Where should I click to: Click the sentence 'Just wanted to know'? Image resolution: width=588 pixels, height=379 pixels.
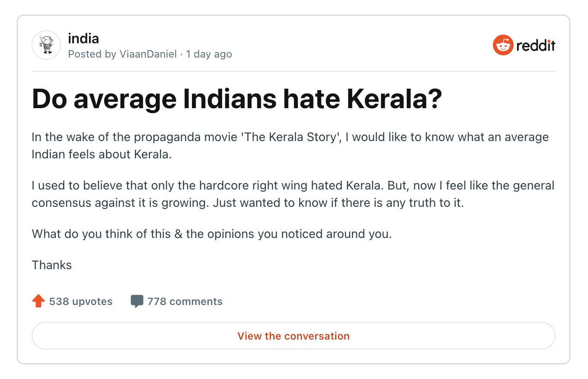pyautogui.click(x=338, y=203)
